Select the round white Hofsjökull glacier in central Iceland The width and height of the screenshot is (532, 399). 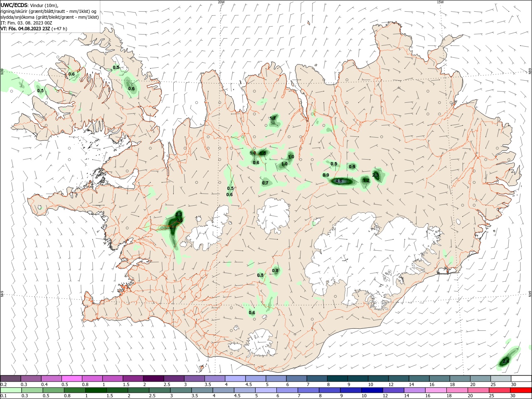pyautogui.click(x=273, y=215)
